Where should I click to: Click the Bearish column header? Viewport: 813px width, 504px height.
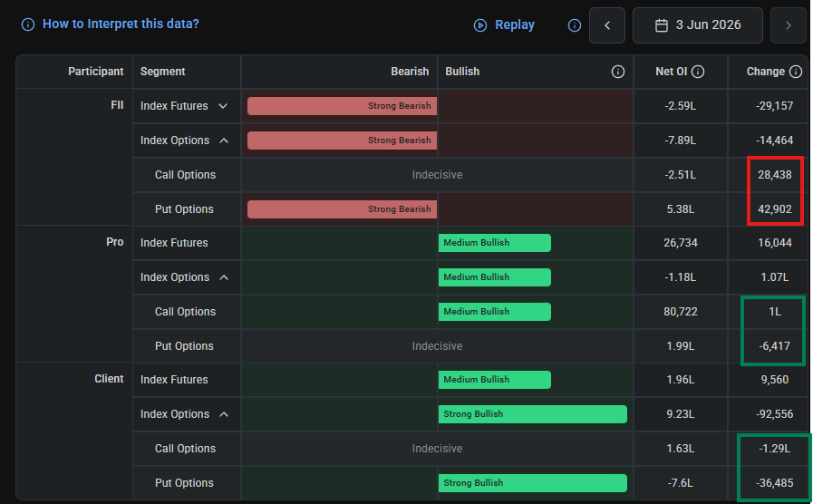[410, 72]
